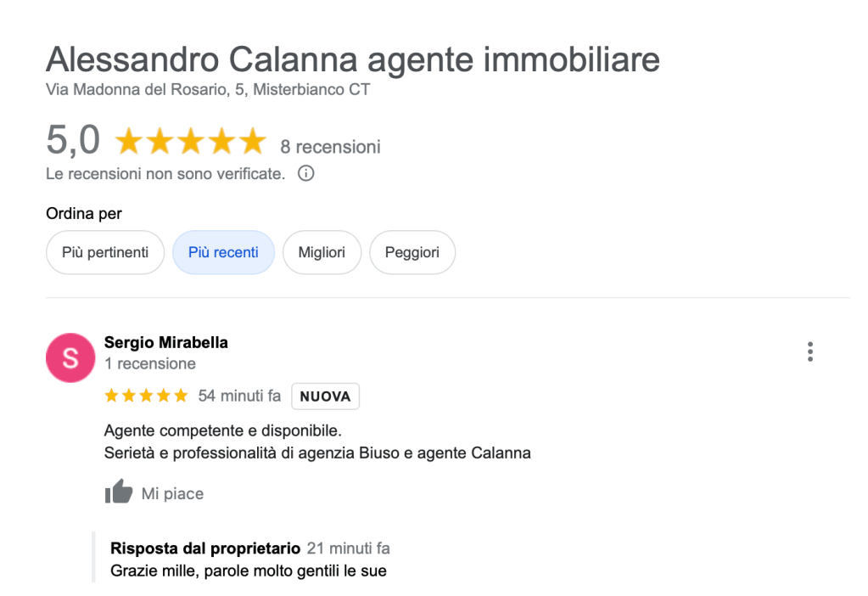Click the NUOVA badge on the review
This screenshot has height=596, width=868.
[x=325, y=396]
